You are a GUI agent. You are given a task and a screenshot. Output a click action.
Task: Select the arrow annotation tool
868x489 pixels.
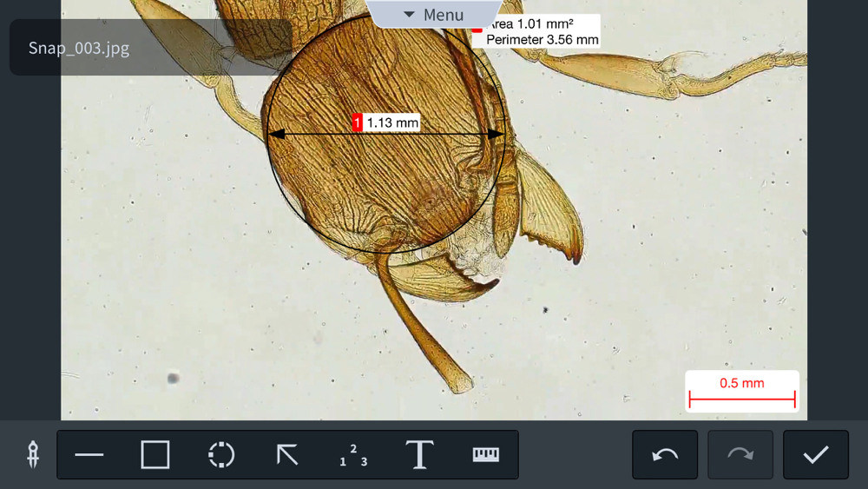[287, 454]
